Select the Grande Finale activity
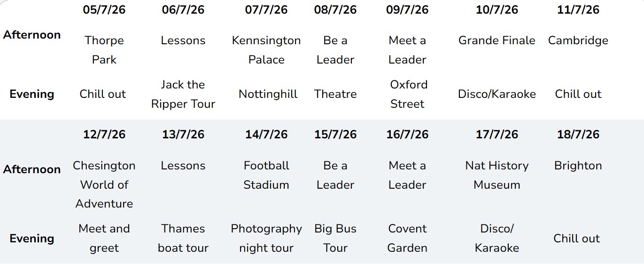Screen dimensions: 644x264 pyautogui.click(x=497, y=40)
